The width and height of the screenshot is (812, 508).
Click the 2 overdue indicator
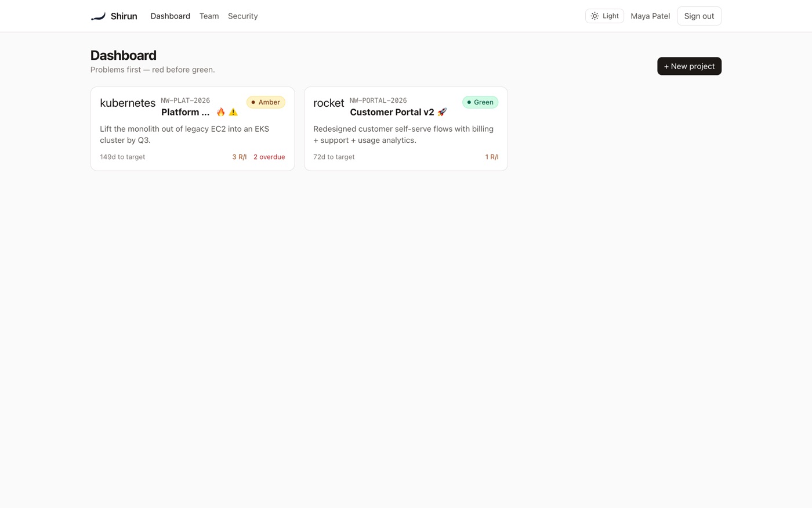[x=269, y=157]
